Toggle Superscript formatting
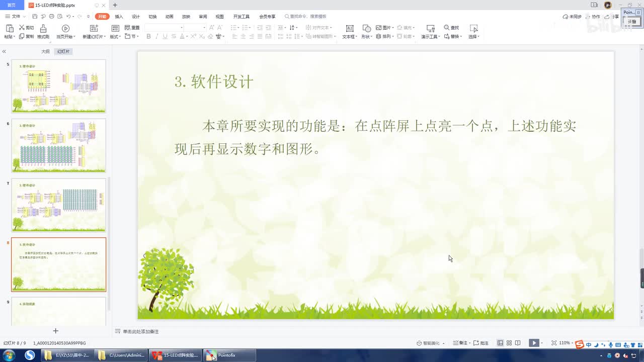 194,36
